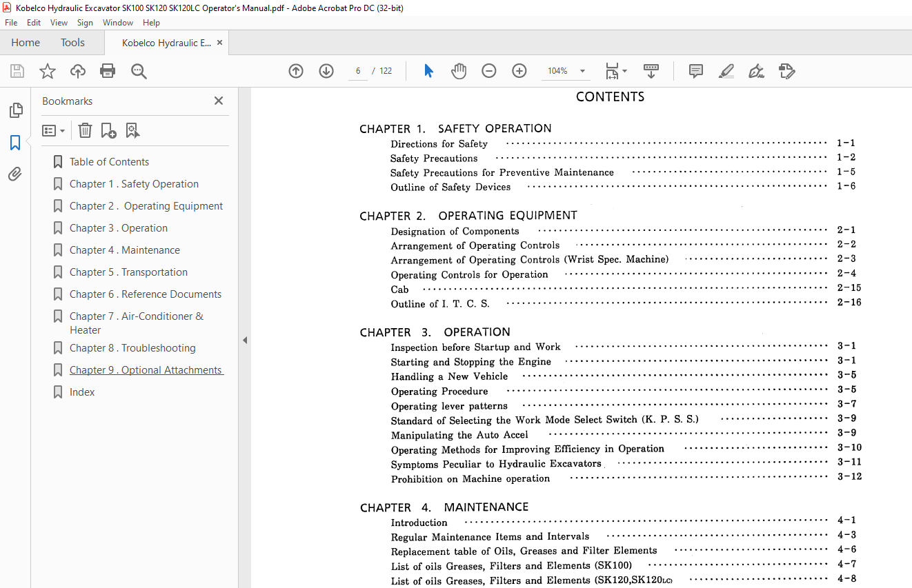The image size is (912, 588).
Task: Add the document to starred favorites
Action: 48,71
